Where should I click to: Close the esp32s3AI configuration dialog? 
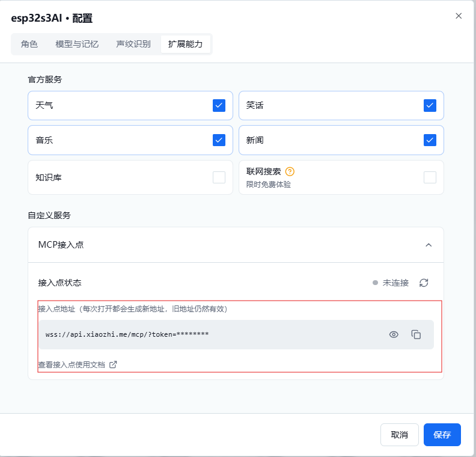pos(459,16)
